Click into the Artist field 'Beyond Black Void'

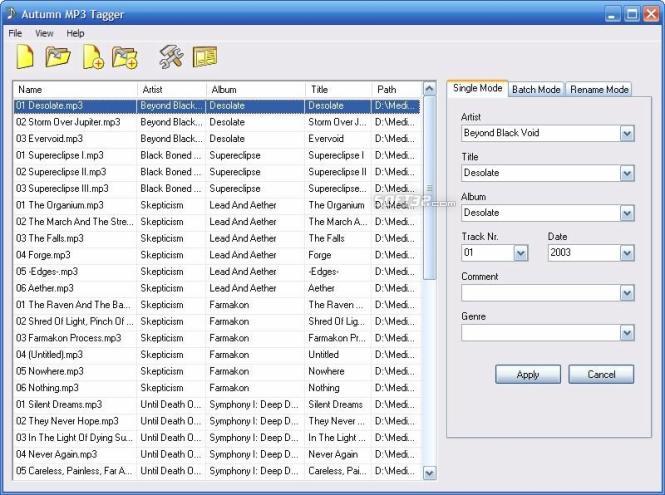click(x=540, y=133)
